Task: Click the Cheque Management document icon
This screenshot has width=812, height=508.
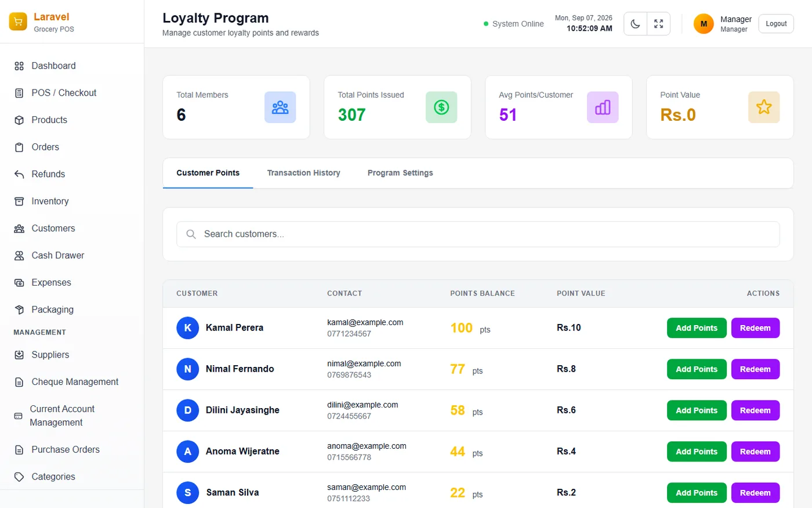Action: (19, 382)
